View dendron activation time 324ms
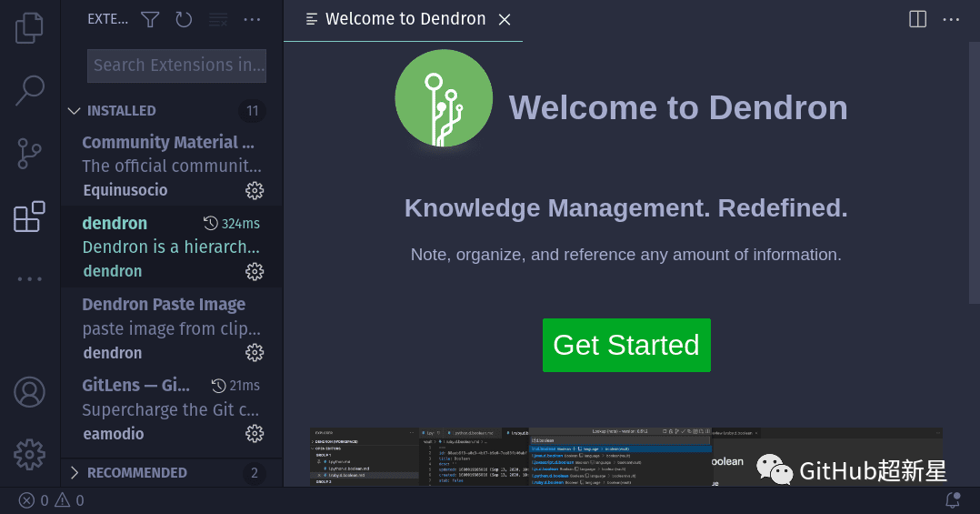980x514 pixels. (x=232, y=223)
